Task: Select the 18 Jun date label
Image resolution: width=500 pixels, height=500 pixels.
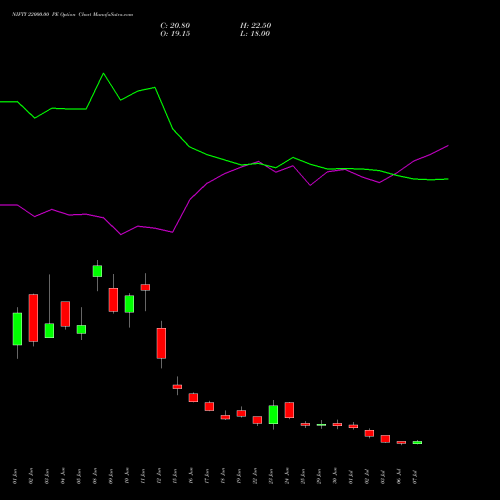Action: [223, 476]
